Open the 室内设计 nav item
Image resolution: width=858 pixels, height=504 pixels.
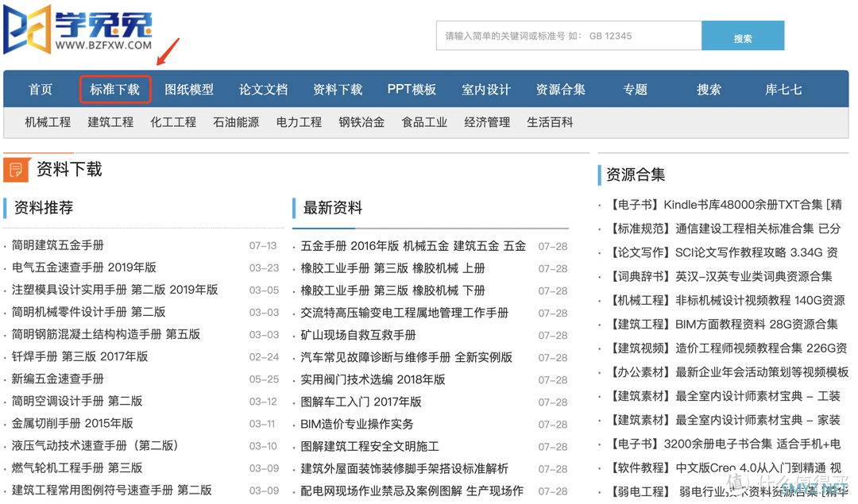(486, 90)
